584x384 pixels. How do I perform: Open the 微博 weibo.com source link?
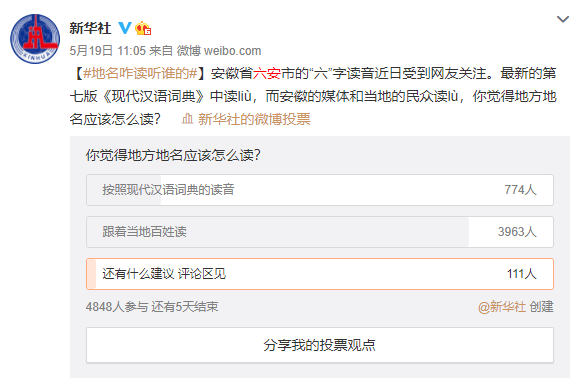pos(219,51)
